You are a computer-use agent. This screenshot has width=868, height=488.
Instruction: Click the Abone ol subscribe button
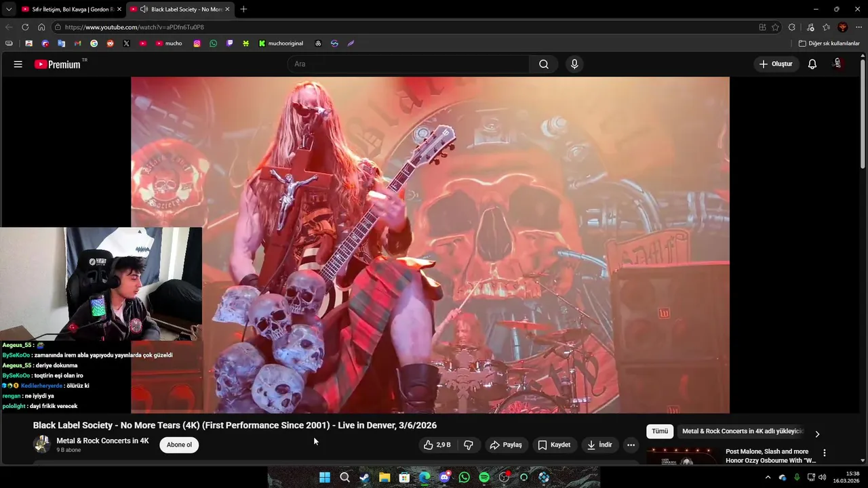[x=180, y=445]
